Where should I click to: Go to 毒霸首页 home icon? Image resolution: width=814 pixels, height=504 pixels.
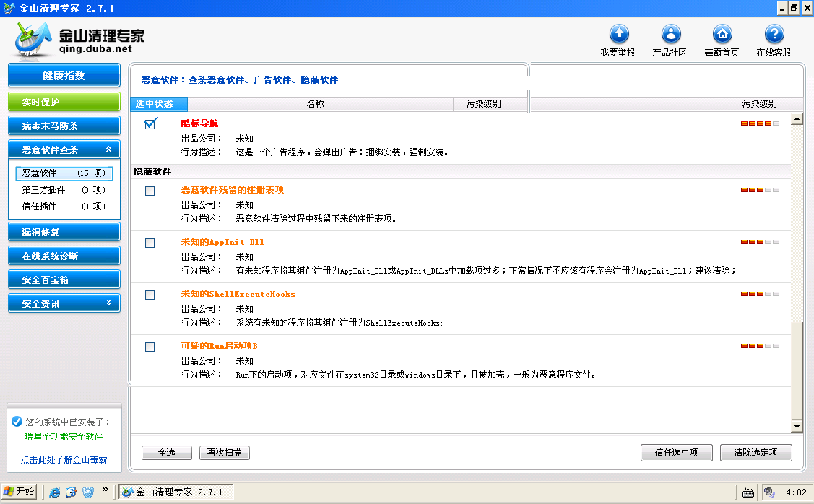[722, 35]
